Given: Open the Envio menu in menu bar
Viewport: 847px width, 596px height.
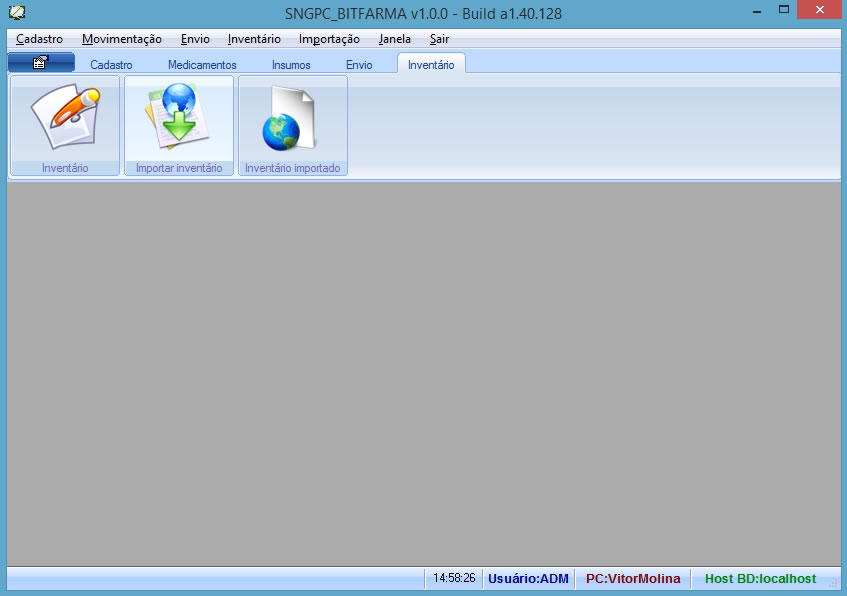Looking at the screenshot, I should (195, 39).
